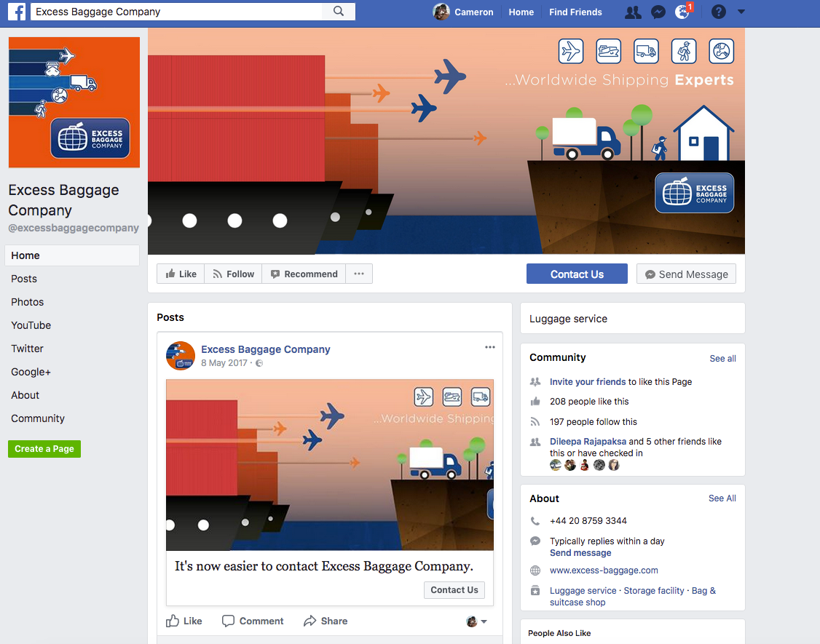
Task: Open post options three-dots menu
Action: pos(490,347)
